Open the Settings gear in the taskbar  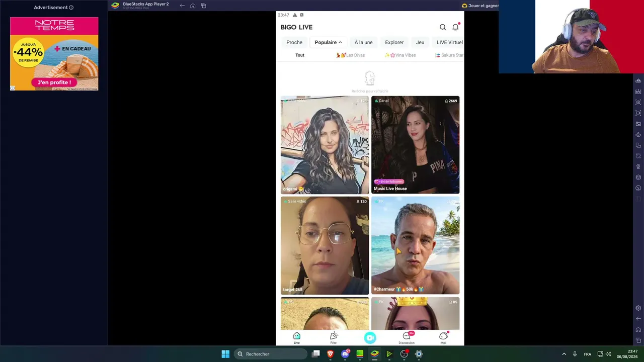click(419, 354)
